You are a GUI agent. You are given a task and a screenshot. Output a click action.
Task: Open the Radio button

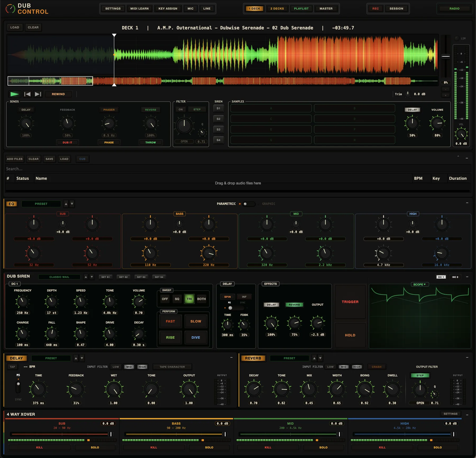tap(454, 9)
